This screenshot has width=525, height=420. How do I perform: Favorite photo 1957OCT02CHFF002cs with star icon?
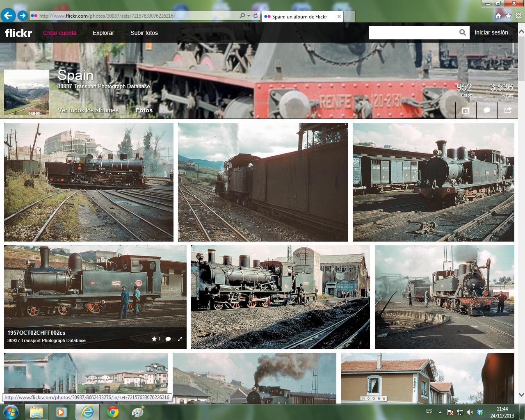click(x=154, y=339)
